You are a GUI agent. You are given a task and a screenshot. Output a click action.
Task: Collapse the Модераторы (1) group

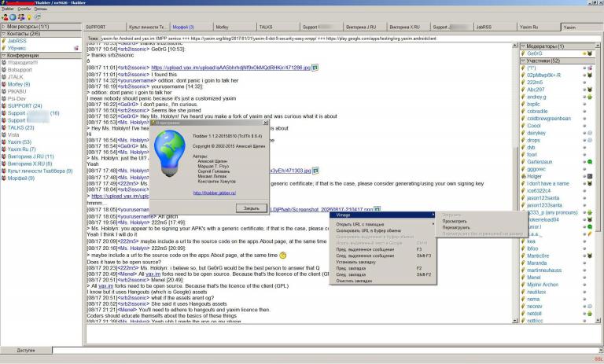tap(523, 46)
